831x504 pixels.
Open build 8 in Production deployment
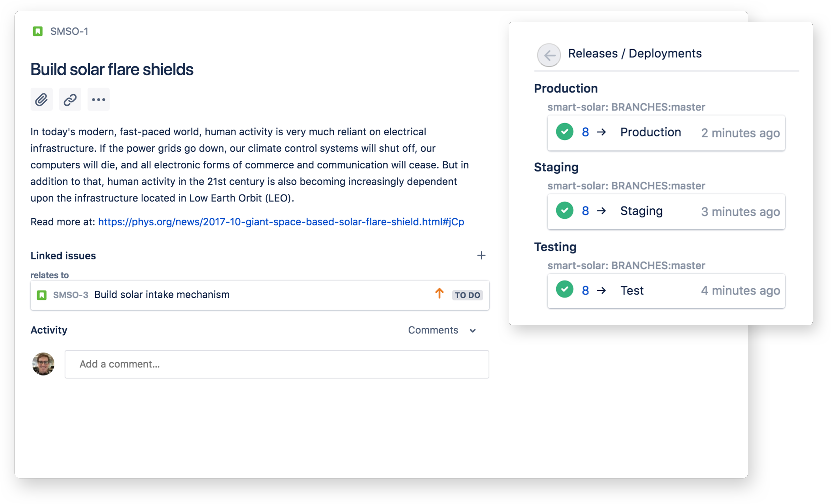point(585,132)
